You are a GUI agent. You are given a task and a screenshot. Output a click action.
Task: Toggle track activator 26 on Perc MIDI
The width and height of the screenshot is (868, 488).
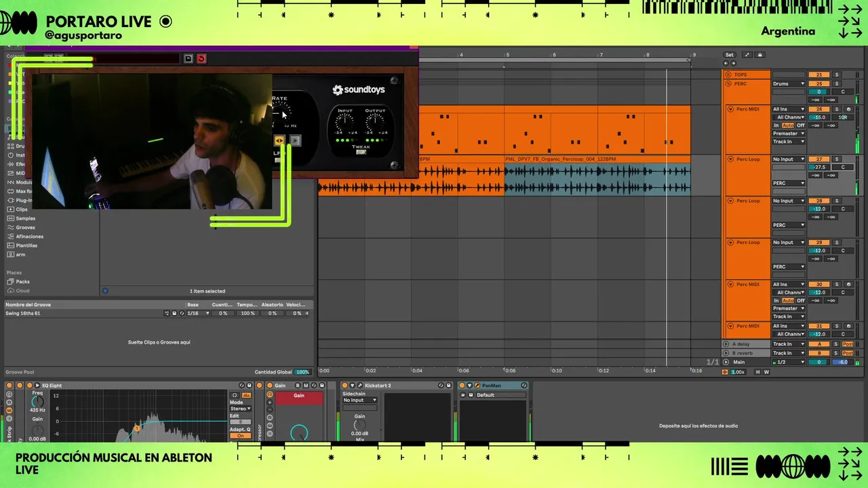click(818, 109)
